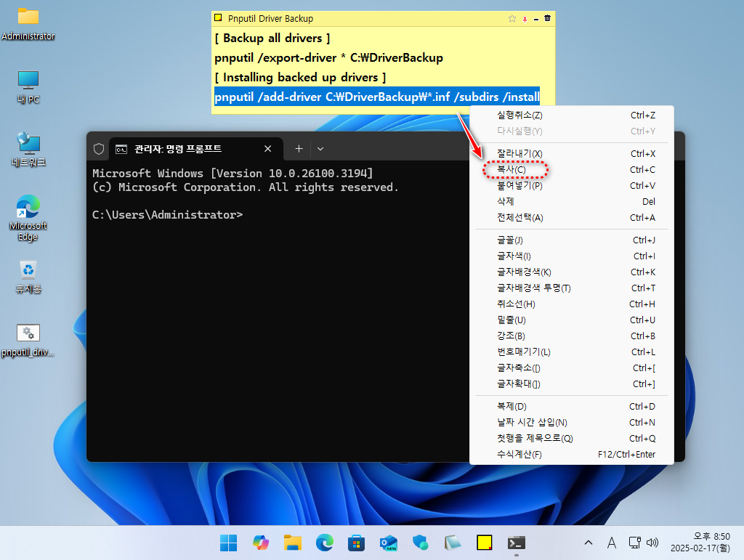Screen dimensions: 744x560
Task: Click the Terminal taskbar icon
Action: point(517,543)
